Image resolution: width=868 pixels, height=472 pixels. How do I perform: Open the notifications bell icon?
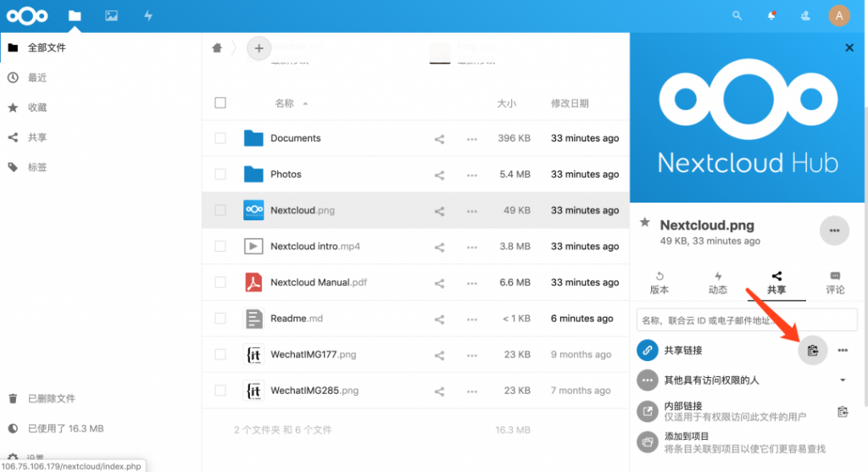[771, 15]
